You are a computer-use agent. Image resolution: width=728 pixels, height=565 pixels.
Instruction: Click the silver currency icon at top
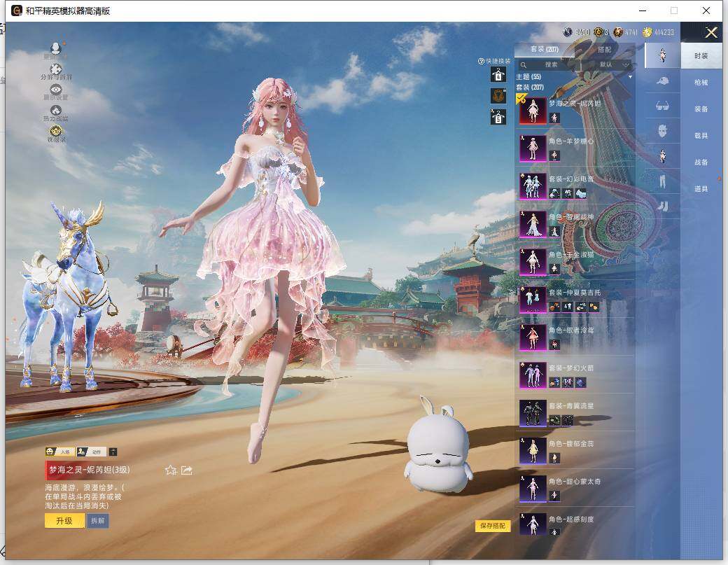pyautogui.click(x=568, y=32)
